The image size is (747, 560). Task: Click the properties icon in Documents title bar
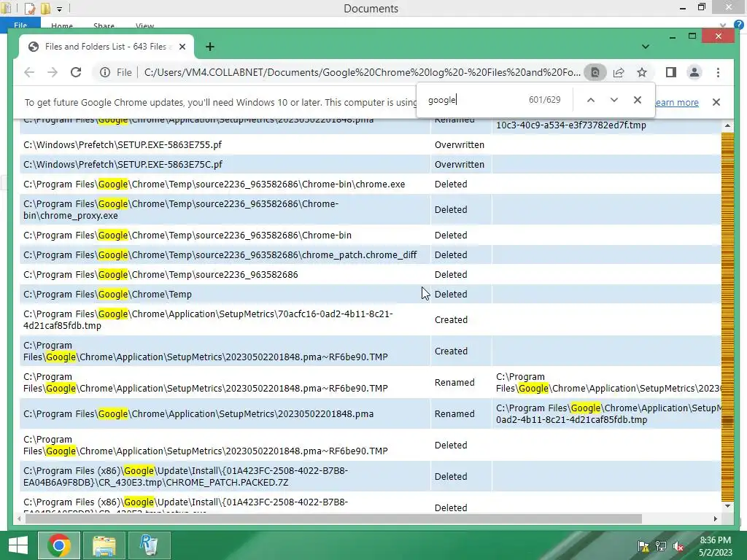click(29, 8)
